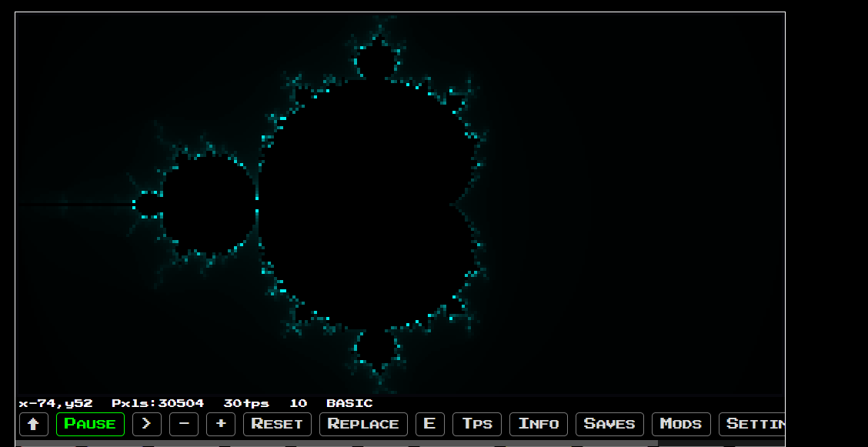Select the E eraser button

pos(430,424)
